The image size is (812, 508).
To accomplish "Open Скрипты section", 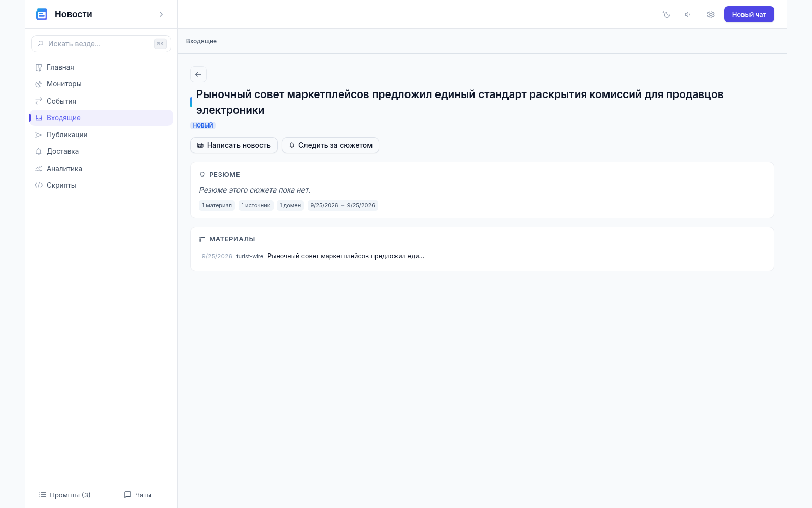I will click(x=101, y=185).
